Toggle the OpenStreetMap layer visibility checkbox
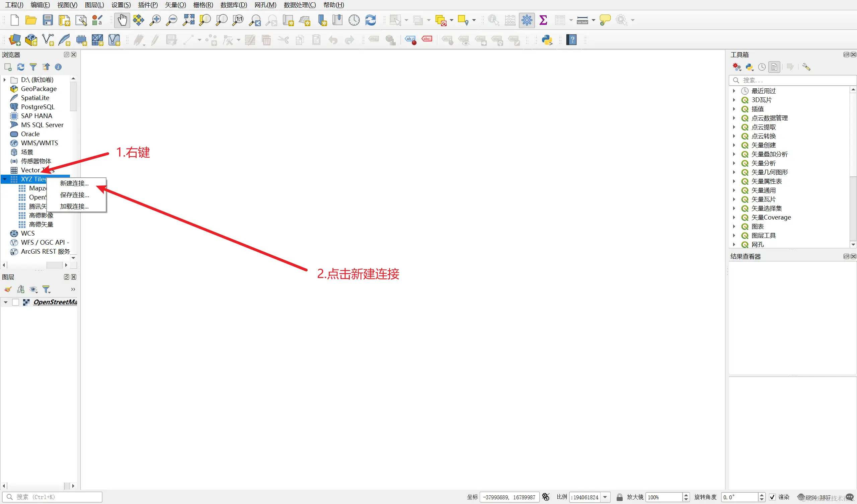This screenshot has height=504, width=857. tap(15, 302)
